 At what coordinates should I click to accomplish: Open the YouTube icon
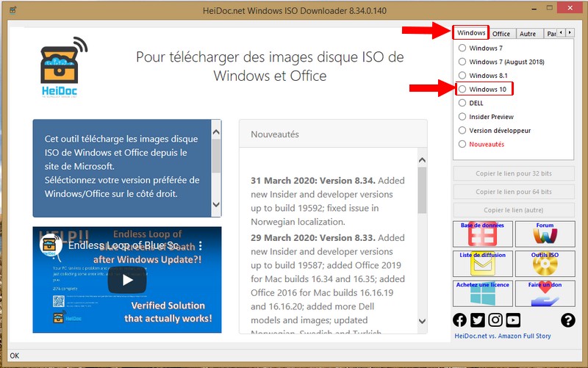(513, 320)
